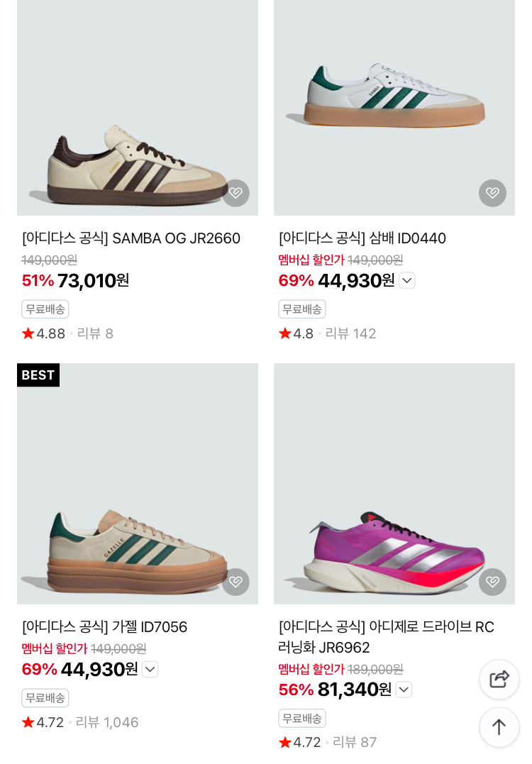The width and height of the screenshot is (532, 764).
Task: Open the 삼배 ID0440 product title
Action: coord(362,238)
